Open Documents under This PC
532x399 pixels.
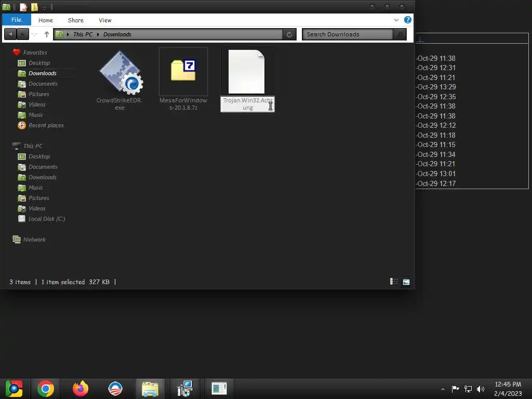tap(43, 167)
